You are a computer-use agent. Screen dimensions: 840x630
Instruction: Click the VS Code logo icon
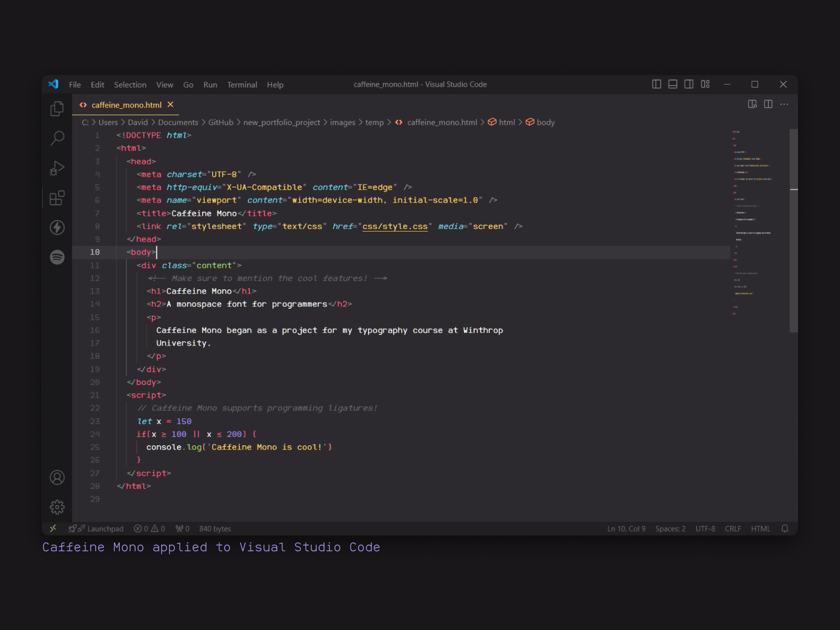pos(54,84)
